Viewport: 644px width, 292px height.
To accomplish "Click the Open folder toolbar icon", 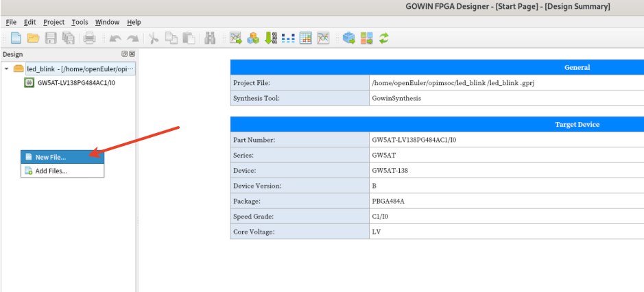I will 33,38.
